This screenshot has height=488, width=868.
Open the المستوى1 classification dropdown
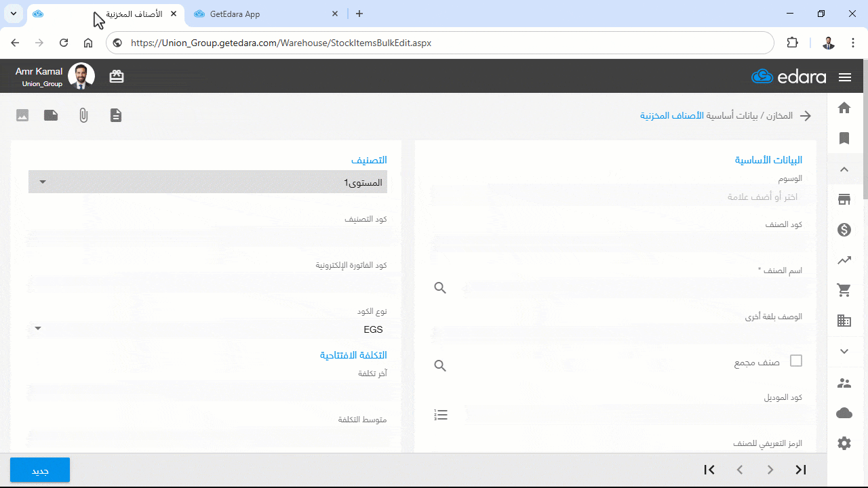click(208, 182)
